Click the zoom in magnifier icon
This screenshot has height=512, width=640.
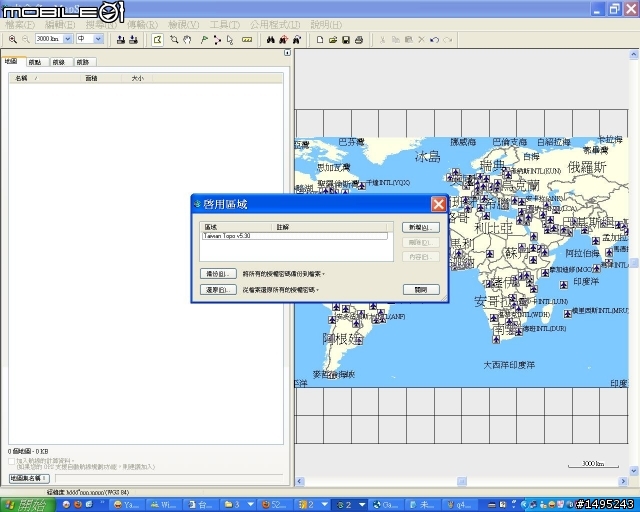point(13,39)
